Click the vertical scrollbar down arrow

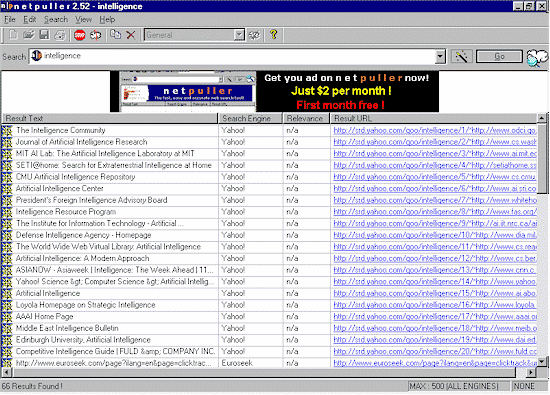pyautogui.click(x=542, y=361)
